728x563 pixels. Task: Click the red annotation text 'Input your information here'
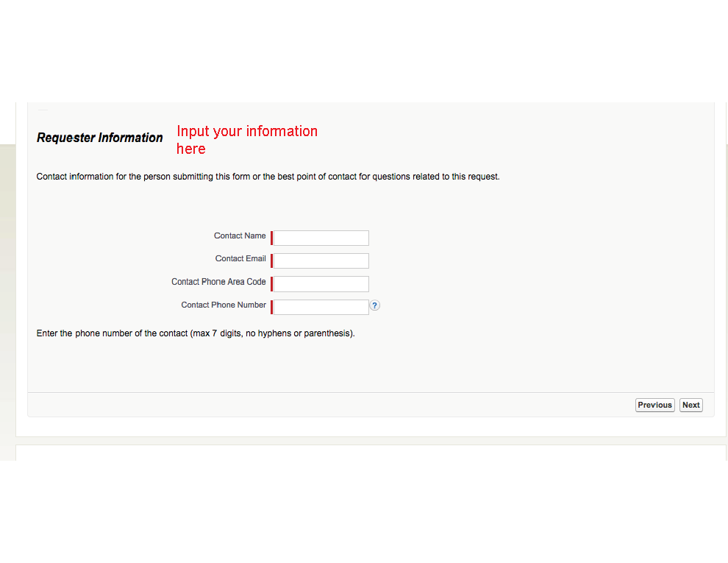coord(246,140)
